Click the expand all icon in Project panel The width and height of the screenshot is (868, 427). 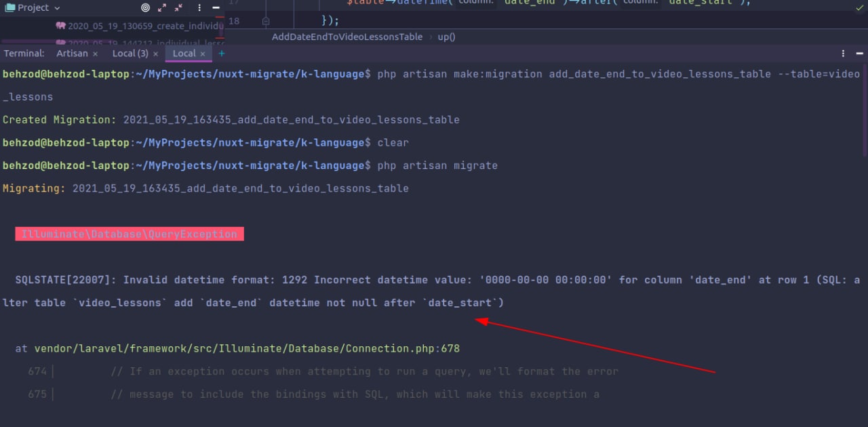coord(162,7)
